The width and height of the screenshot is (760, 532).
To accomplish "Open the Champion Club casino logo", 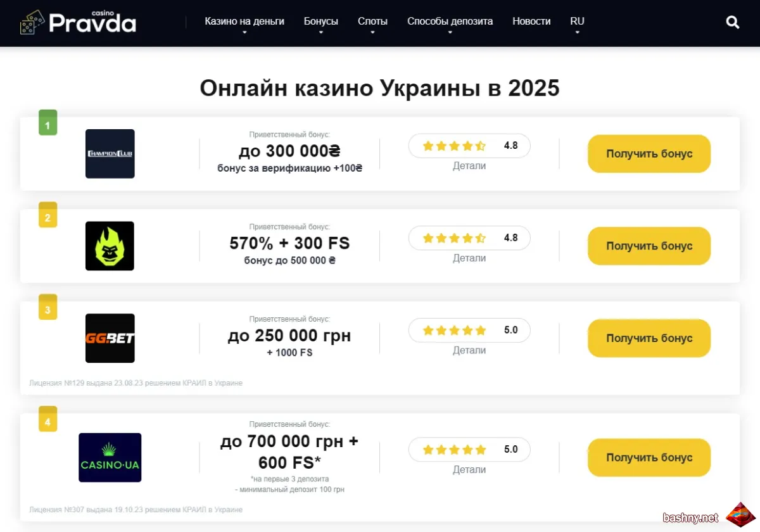I will click(x=110, y=153).
